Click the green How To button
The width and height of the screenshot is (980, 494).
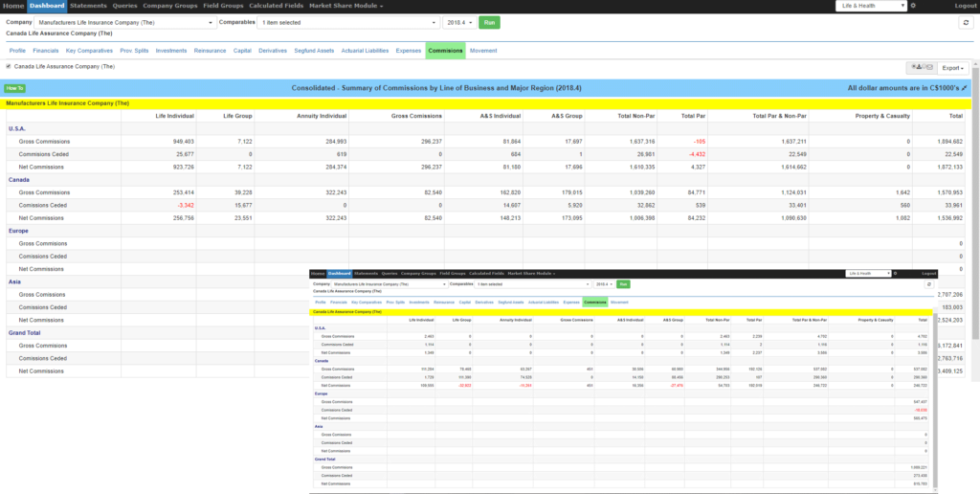(x=15, y=88)
